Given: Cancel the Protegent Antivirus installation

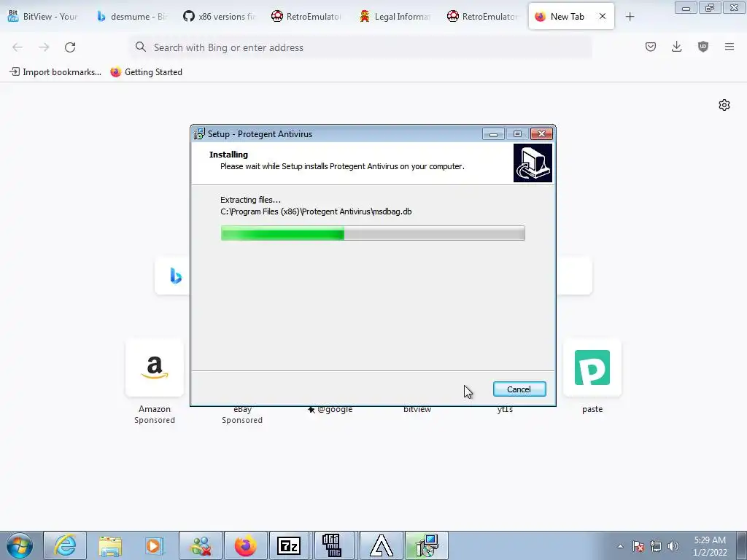Looking at the screenshot, I should (519, 389).
